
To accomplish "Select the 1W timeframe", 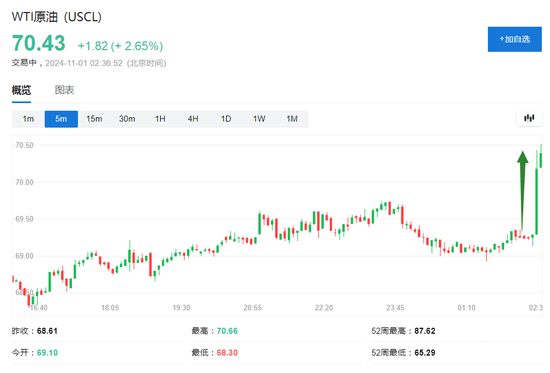I will click(x=259, y=119).
